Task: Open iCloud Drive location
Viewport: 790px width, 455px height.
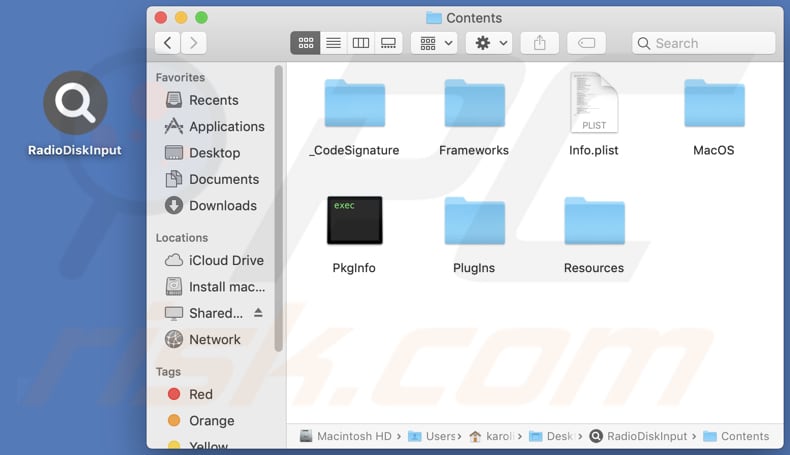Action: pyautogui.click(x=215, y=260)
